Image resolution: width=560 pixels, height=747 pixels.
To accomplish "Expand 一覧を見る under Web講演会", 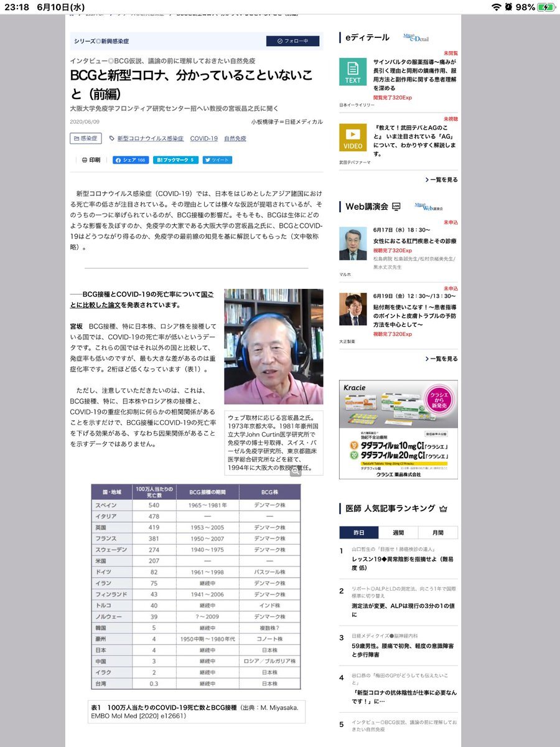I will click(x=441, y=359).
